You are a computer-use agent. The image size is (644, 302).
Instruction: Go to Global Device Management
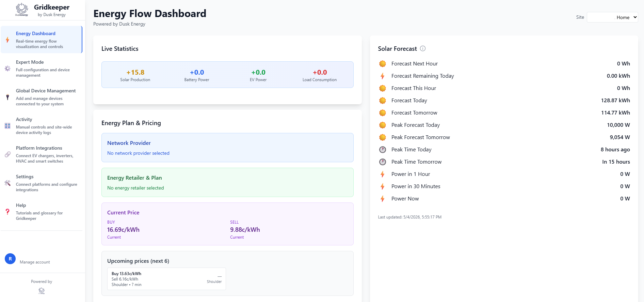pos(42,97)
